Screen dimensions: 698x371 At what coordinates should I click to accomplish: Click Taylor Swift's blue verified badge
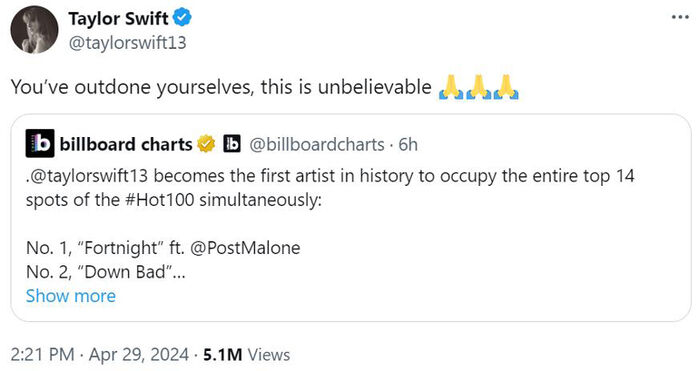point(182,18)
